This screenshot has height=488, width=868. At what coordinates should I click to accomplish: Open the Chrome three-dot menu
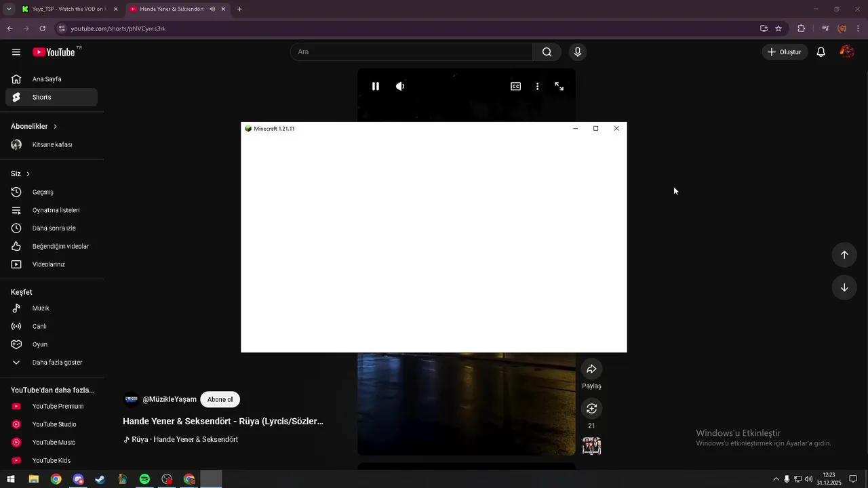pos(859,28)
